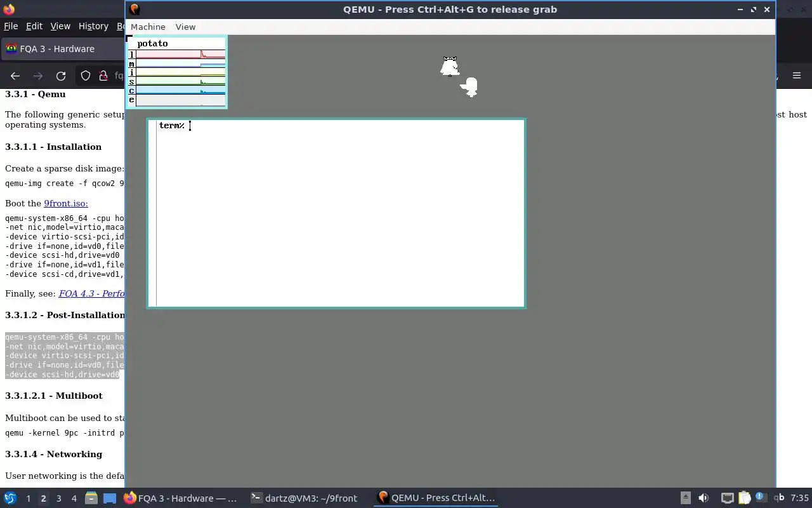Switch to QEMU taskbar entry

(x=436, y=498)
